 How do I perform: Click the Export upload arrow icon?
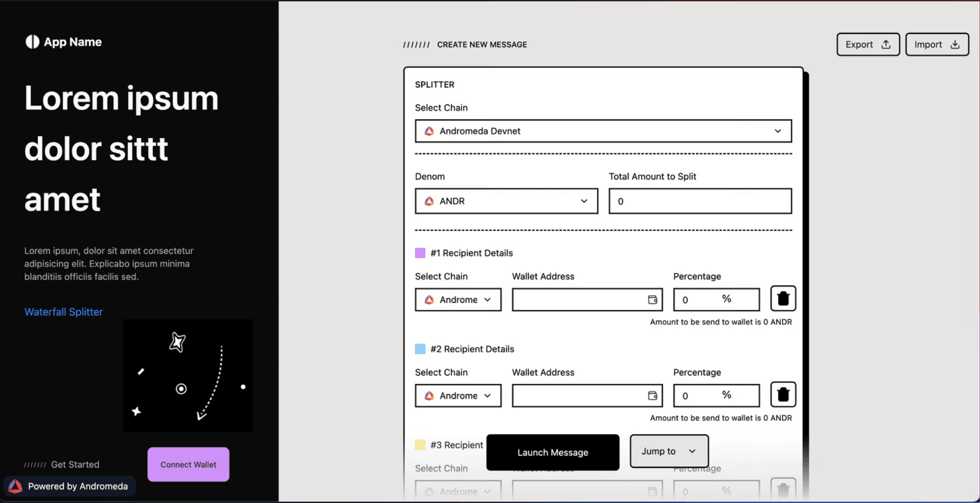(886, 45)
